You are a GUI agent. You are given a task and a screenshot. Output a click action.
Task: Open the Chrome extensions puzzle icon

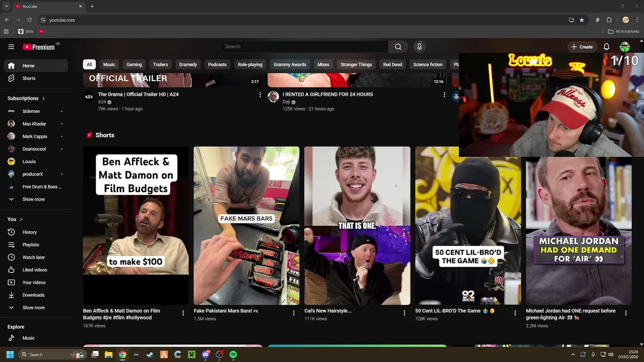coord(609,20)
